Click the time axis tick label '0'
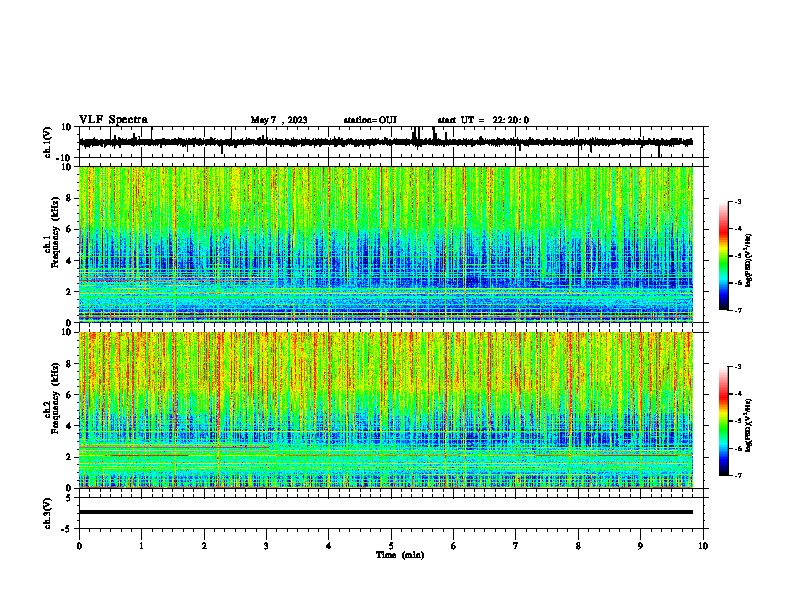Screen dimensions: 792x612 pyautogui.click(x=79, y=546)
